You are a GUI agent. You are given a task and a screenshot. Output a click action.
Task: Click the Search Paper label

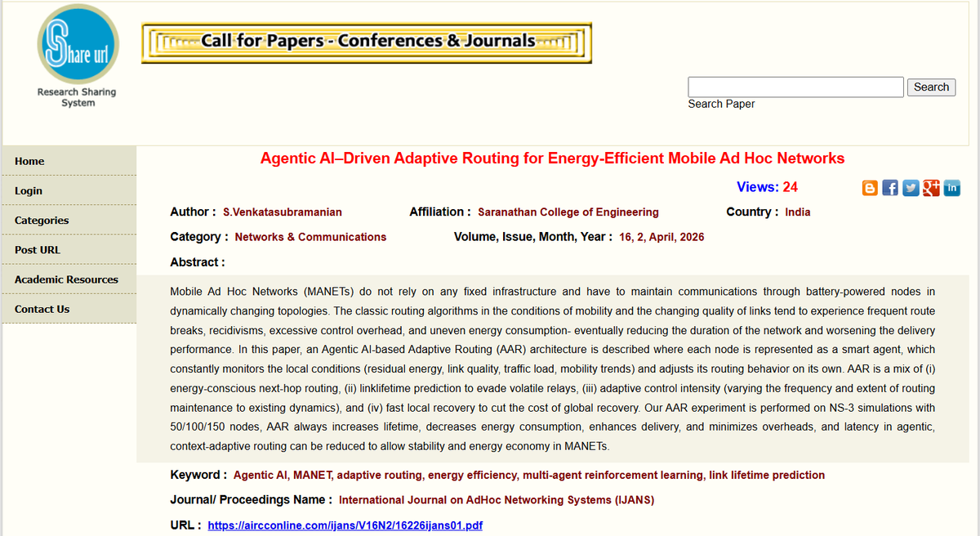tap(721, 104)
